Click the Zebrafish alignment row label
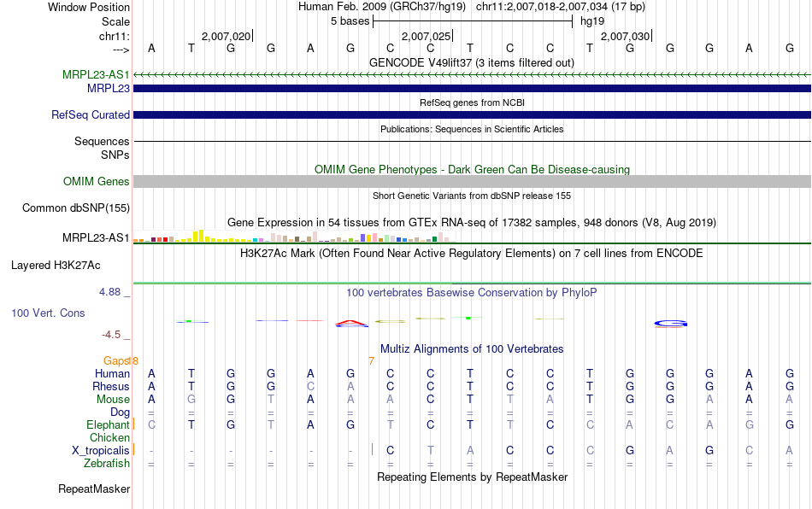 107,463
